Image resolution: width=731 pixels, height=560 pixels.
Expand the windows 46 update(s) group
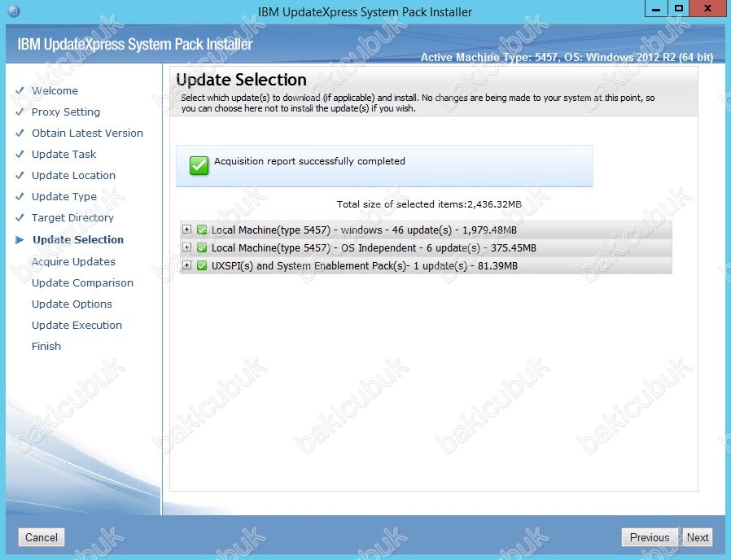coord(186,230)
